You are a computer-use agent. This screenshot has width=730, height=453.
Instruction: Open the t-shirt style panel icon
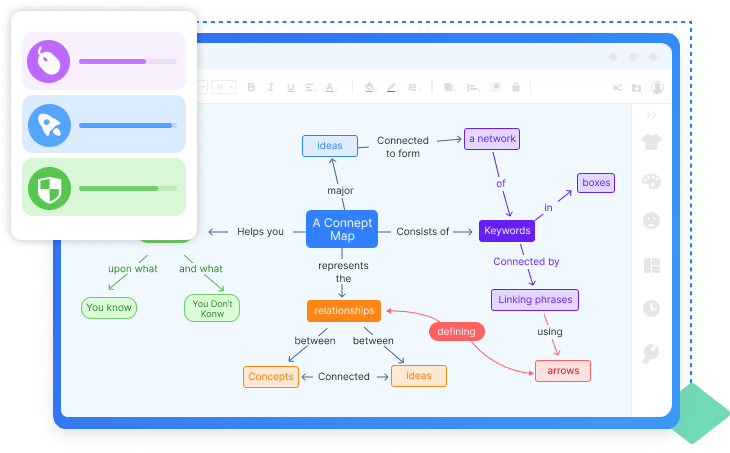click(x=651, y=142)
